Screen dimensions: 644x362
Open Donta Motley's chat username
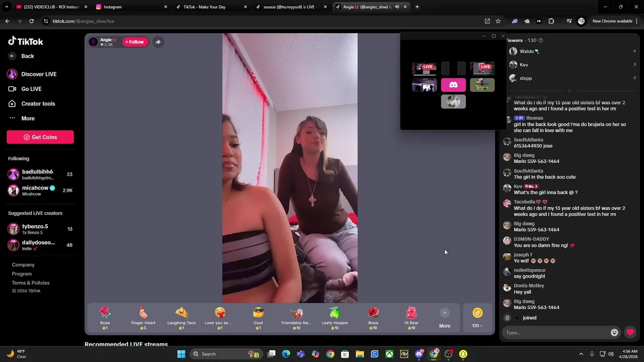click(x=529, y=286)
